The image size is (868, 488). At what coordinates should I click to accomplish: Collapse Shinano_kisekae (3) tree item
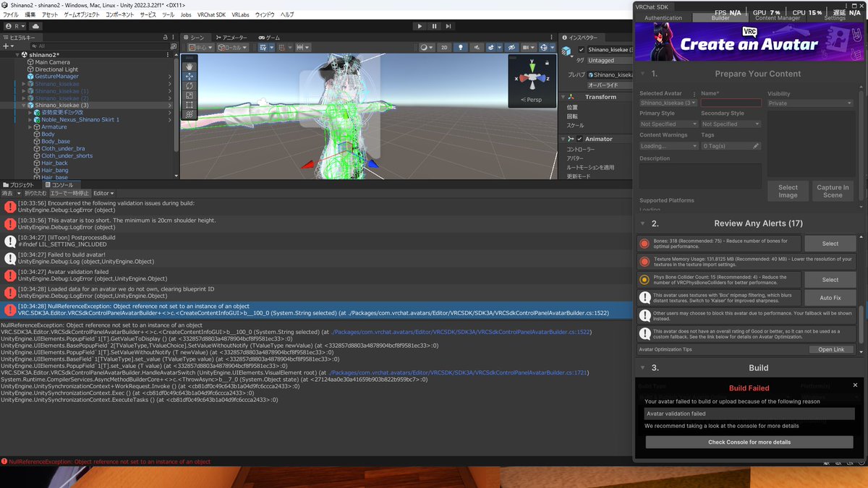[24, 106]
